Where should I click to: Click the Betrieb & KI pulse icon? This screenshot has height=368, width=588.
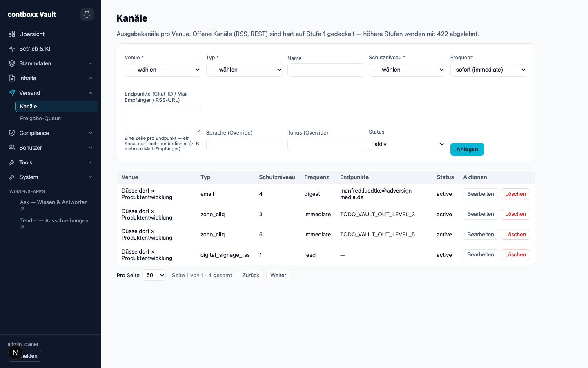click(x=12, y=49)
